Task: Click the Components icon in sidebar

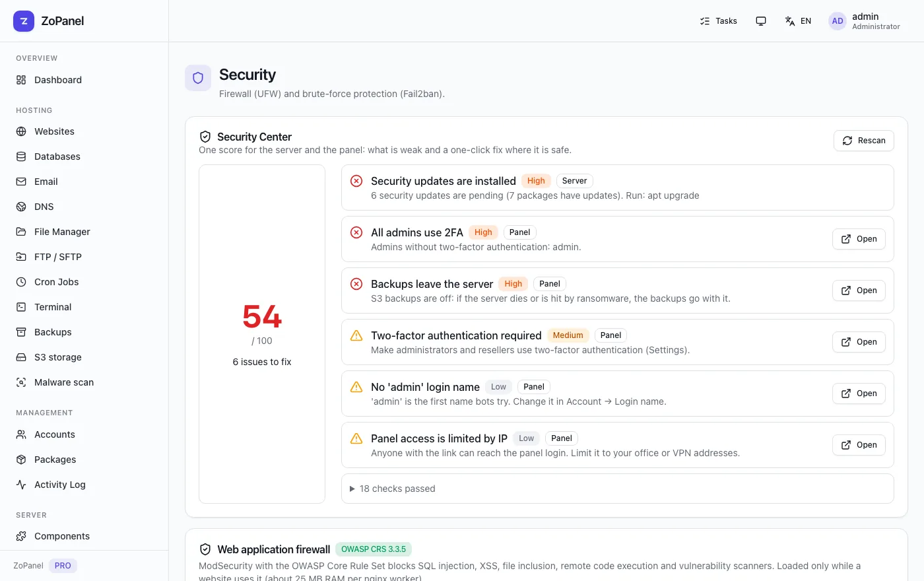Action: pos(21,536)
